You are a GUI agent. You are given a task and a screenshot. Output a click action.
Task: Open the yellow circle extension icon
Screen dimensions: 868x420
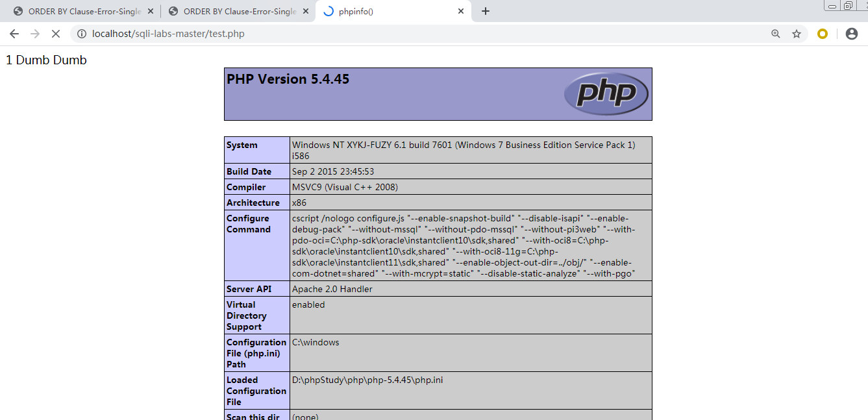pos(823,34)
